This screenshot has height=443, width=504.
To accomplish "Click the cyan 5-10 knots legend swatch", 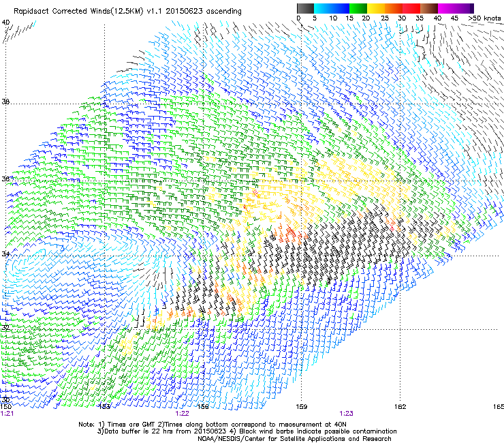I will coord(323,8).
